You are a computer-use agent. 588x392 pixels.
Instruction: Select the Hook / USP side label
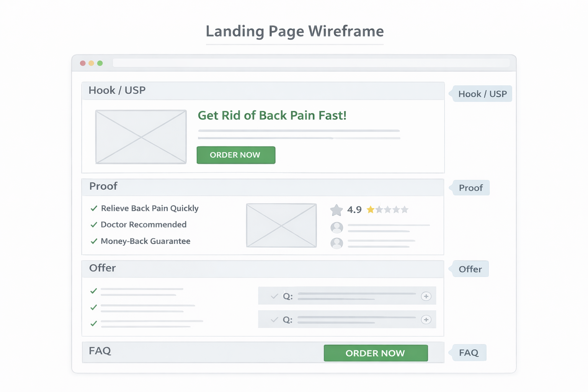click(x=482, y=94)
